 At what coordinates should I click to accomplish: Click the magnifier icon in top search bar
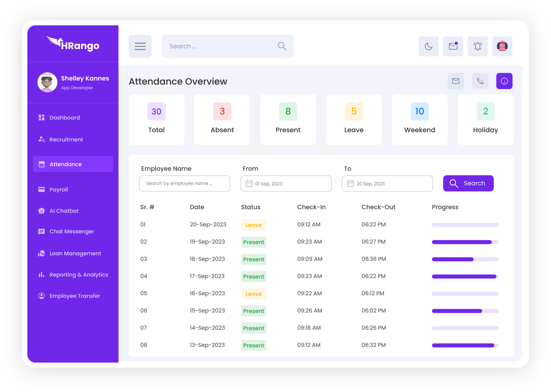pos(282,46)
